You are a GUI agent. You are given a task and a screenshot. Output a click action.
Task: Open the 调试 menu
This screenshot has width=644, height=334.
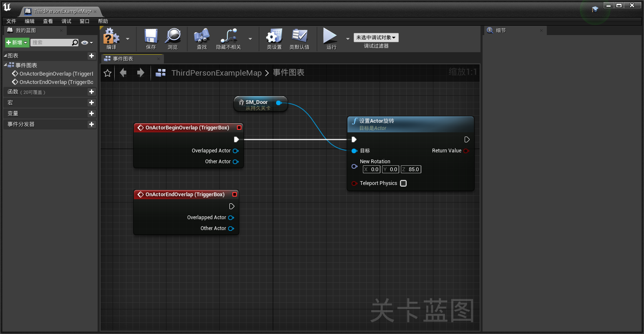[66, 21]
